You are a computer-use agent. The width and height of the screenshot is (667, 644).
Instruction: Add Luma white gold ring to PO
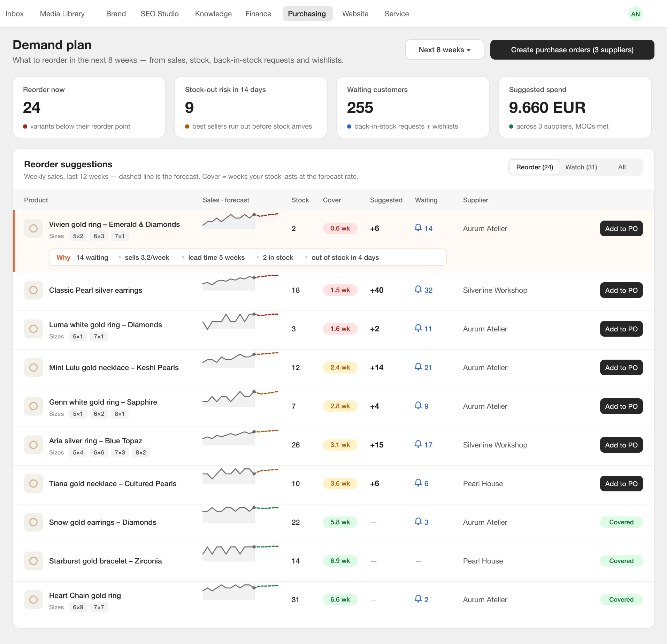pos(621,329)
